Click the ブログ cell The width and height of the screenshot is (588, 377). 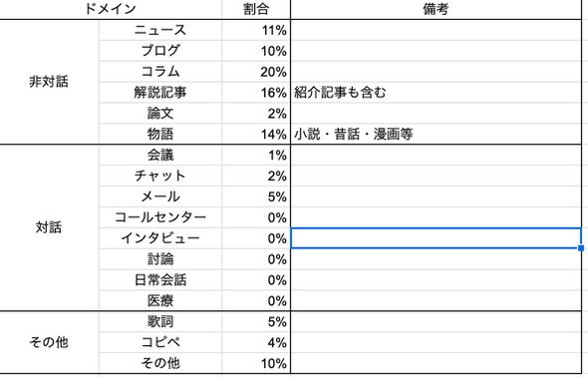tap(160, 51)
